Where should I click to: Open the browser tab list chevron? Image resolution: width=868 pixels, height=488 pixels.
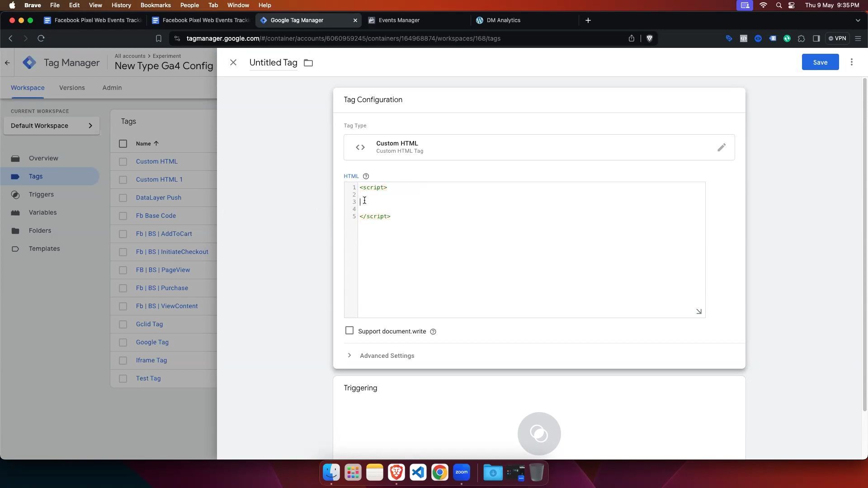858,20
